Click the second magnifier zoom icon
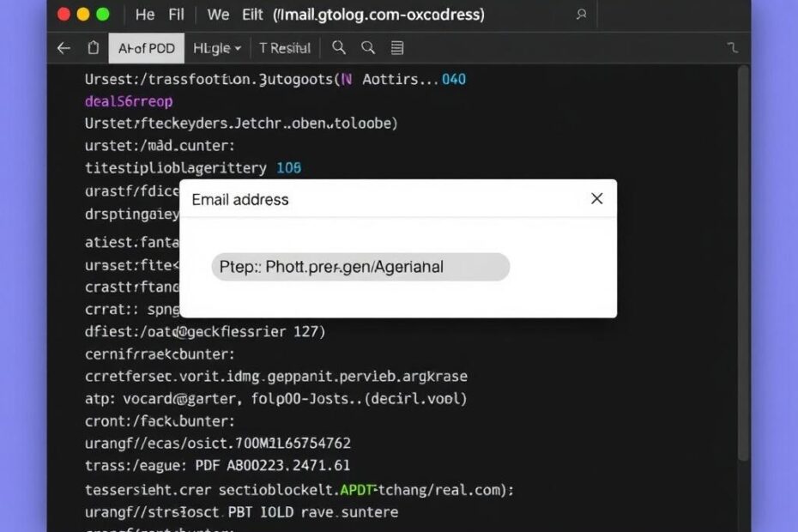Screen dimensions: 798x532 point(368,48)
